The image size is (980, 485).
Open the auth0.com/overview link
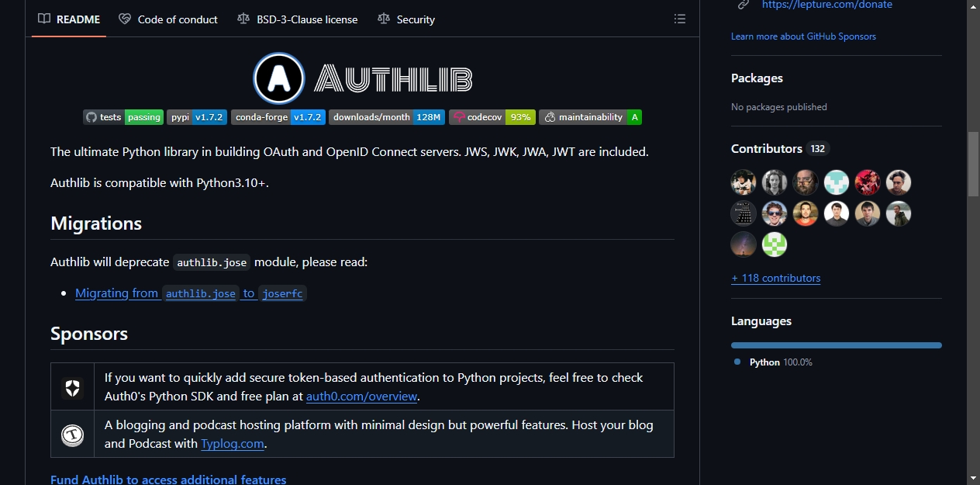362,397
